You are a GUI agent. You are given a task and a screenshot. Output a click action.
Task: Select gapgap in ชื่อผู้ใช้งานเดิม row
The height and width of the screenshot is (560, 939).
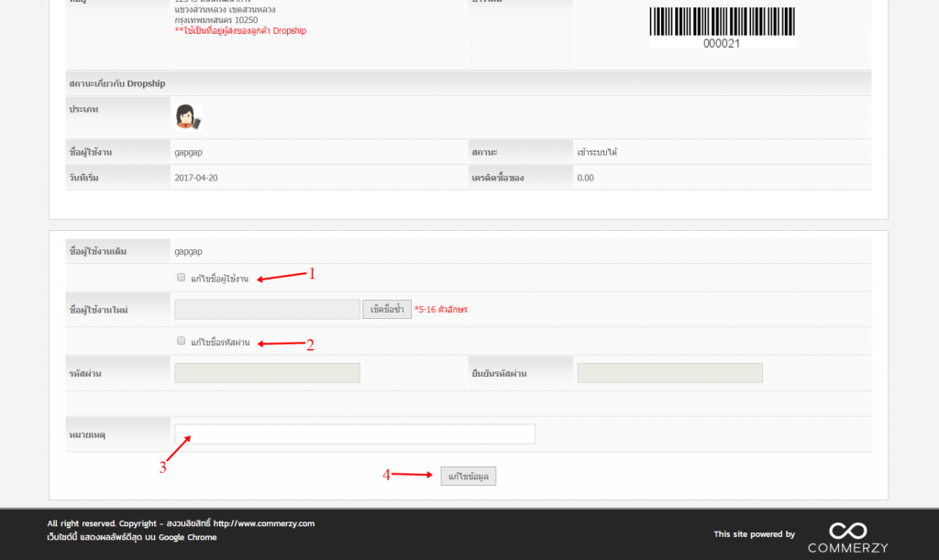click(x=188, y=251)
